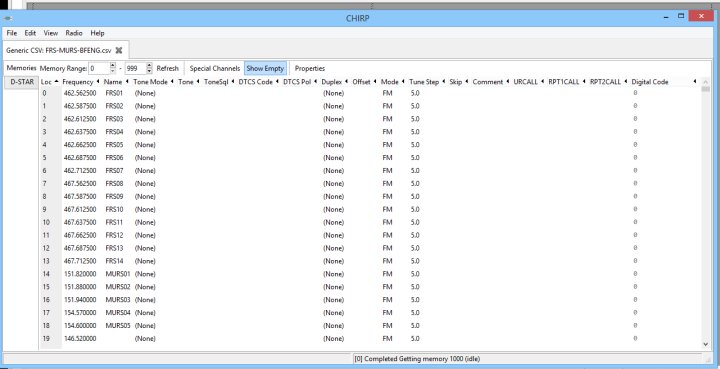Increase the memory range start value

tap(112, 66)
